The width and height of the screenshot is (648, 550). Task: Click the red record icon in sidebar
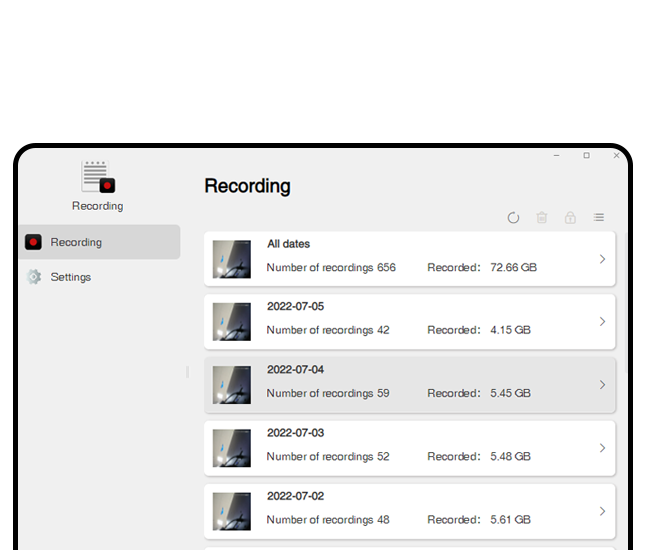click(33, 242)
